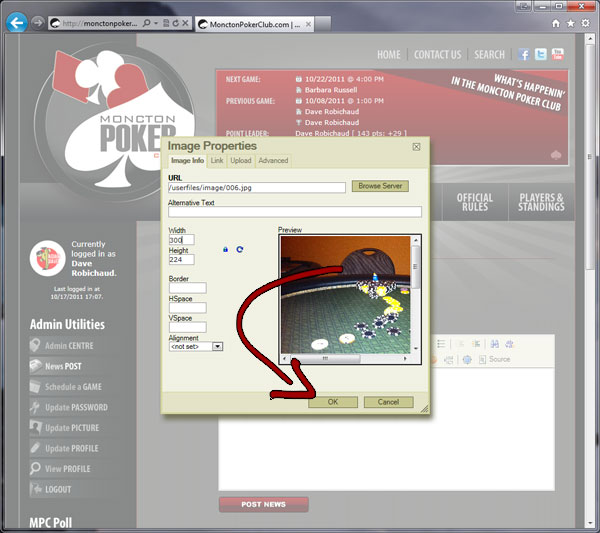Screen dimensions: 600x533
Task: Open PLAYERS & STANDINGS navigation item
Action: [x=541, y=202]
